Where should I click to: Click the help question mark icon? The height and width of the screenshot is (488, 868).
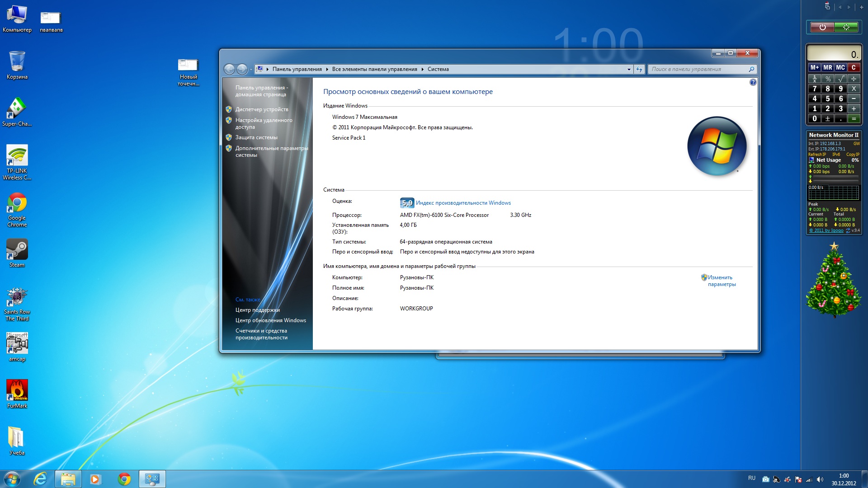pos(753,82)
